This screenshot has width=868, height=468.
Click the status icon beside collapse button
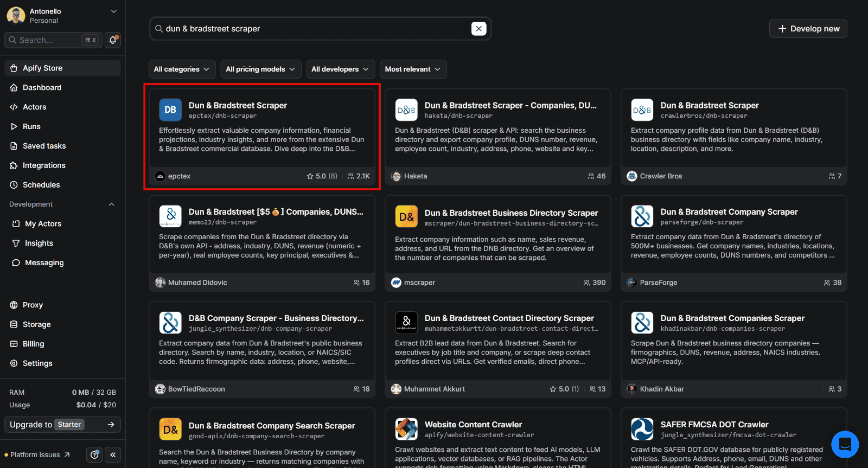click(95, 455)
